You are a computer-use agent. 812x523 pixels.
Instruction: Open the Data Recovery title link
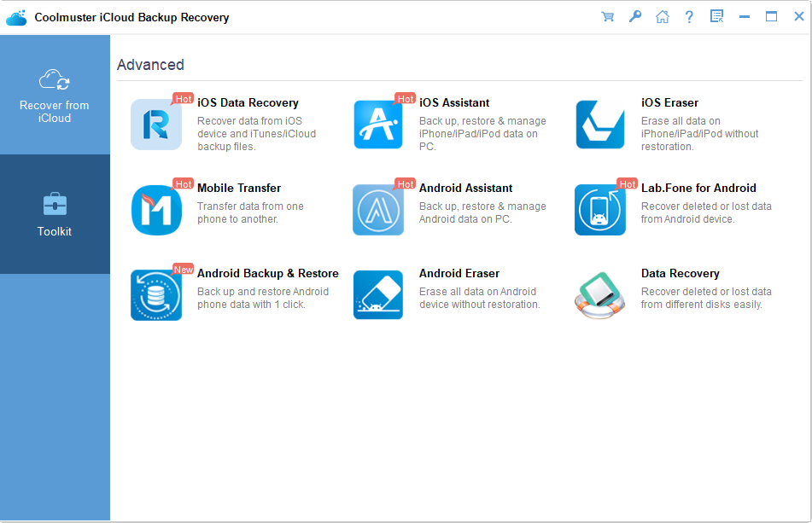point(680,273)
